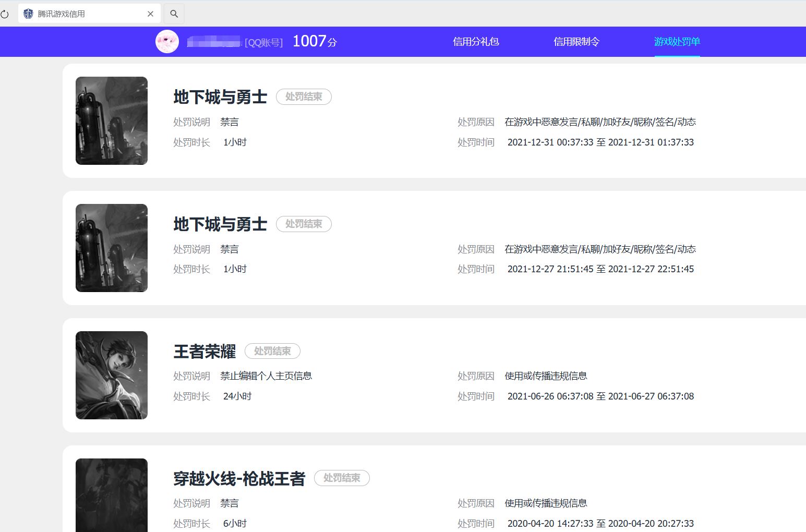Click 处罚结束 badge next to 王者荣耀
Image resolution: width=806 pixels, height=532 pixels.
(x=272, y=351)
